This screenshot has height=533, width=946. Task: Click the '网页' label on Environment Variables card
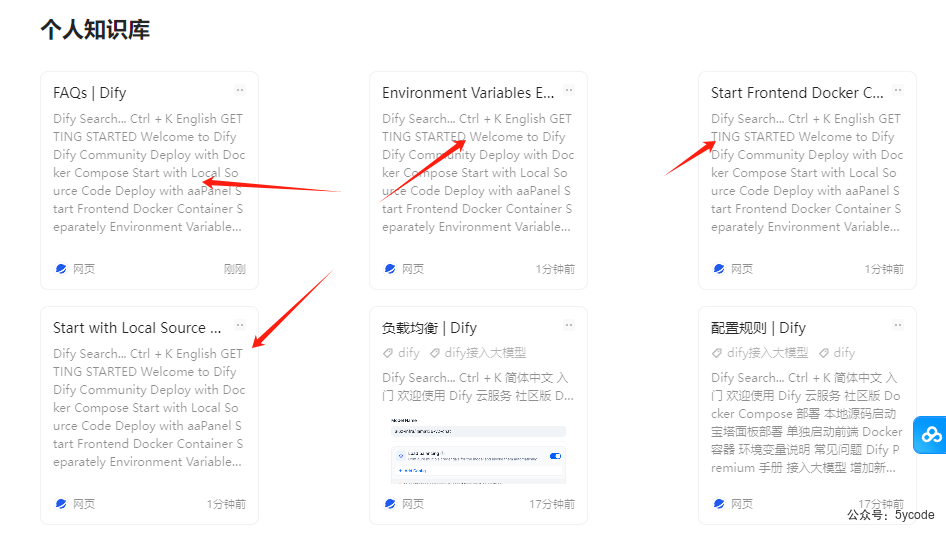[413, 269]
